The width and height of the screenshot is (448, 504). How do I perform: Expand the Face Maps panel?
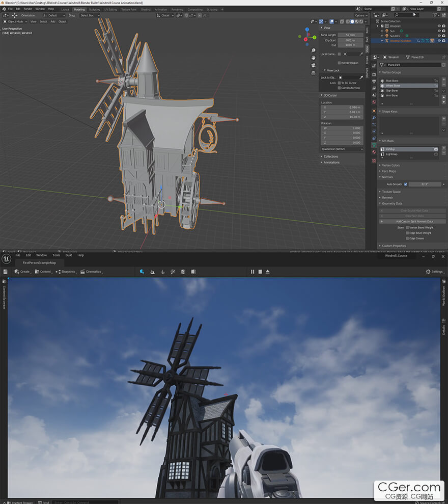click(x=387, y=171)
